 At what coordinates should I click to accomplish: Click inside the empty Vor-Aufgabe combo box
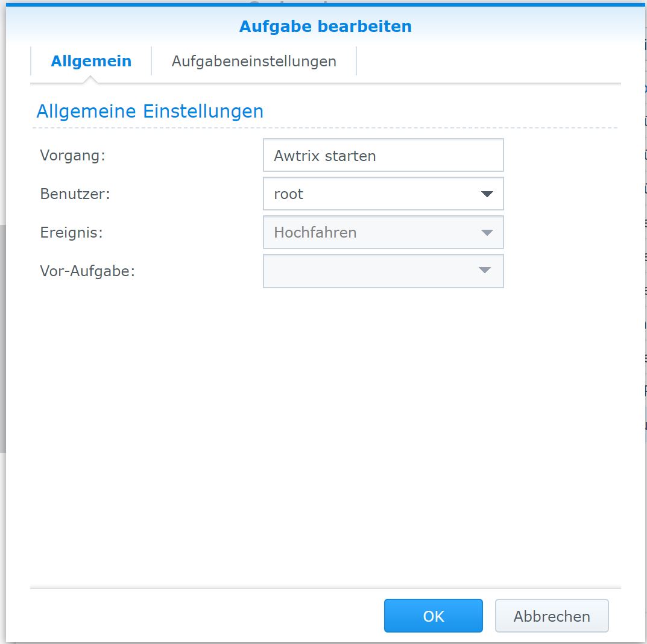[x=368, y=271]
